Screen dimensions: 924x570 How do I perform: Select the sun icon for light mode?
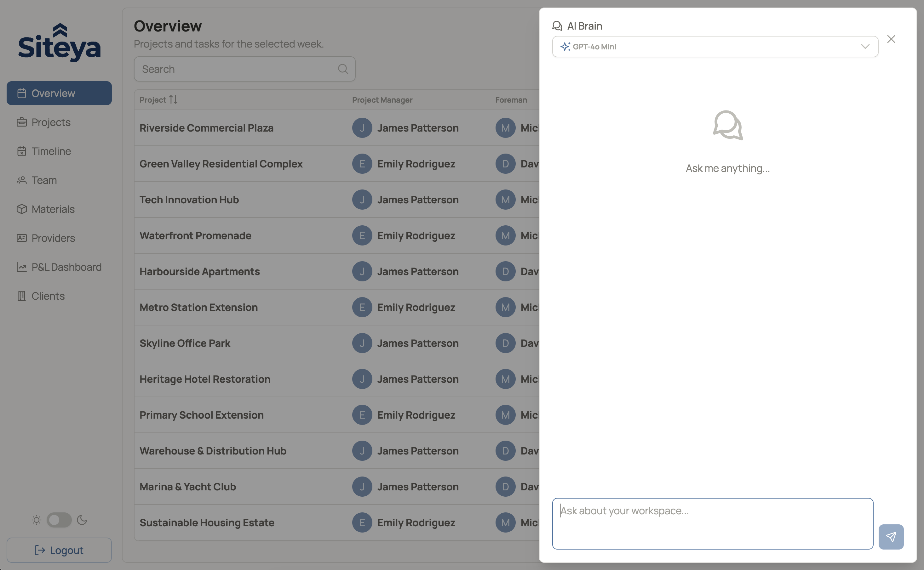[x=36, y=520]
